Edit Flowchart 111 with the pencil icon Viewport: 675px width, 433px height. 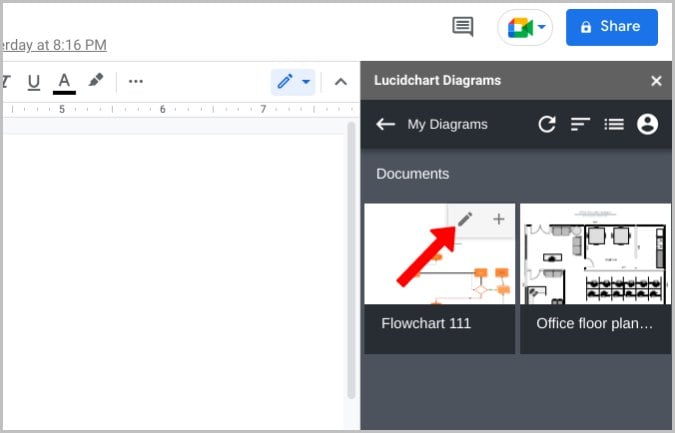[x=465, y=220]
